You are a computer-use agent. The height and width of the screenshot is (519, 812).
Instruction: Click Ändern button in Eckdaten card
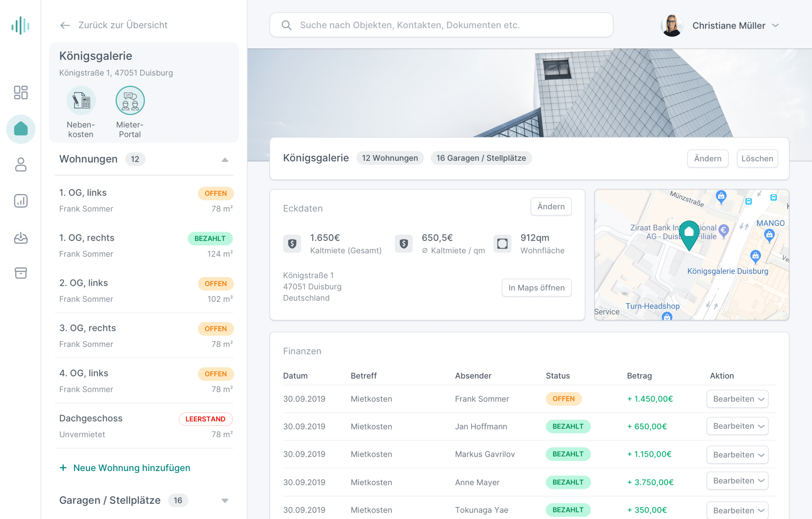pyautogui.click(x=551, y=207)
